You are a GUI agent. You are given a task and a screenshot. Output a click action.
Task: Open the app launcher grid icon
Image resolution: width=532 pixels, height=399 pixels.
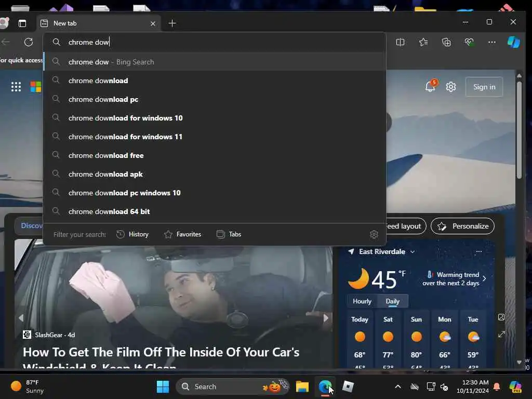[16, 87]
